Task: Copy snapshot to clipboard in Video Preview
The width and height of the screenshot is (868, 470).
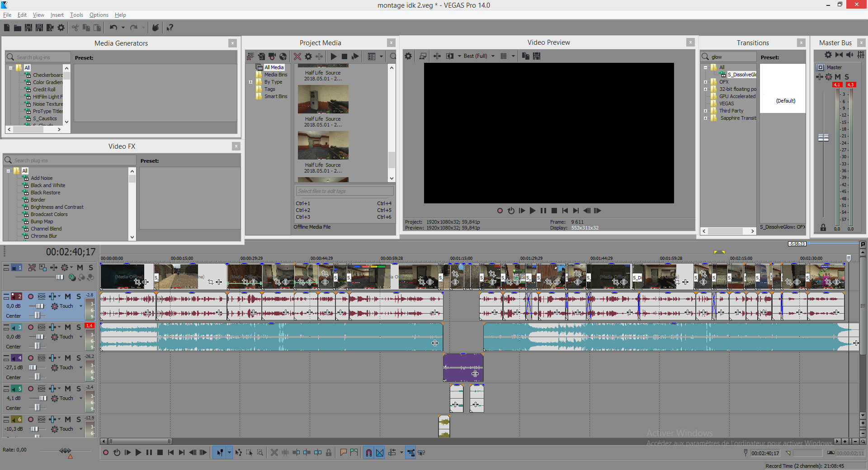Action: click(x=525, y=56)
